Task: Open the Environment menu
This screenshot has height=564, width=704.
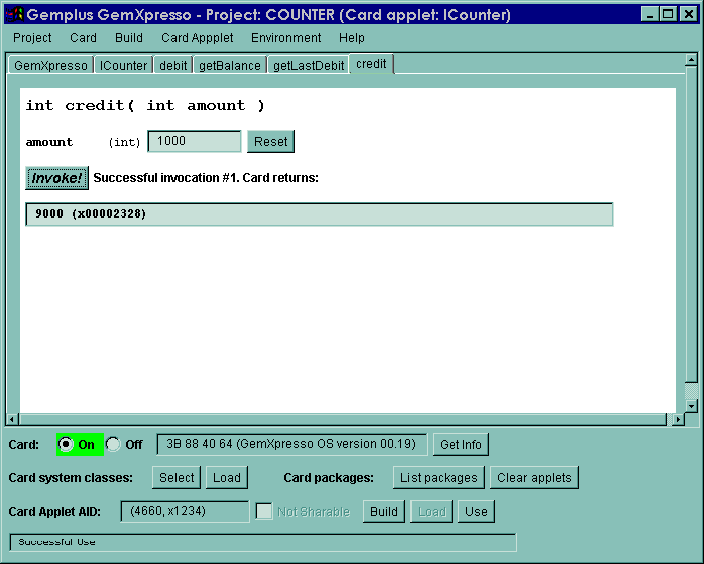Action: [x=286, y=38]
